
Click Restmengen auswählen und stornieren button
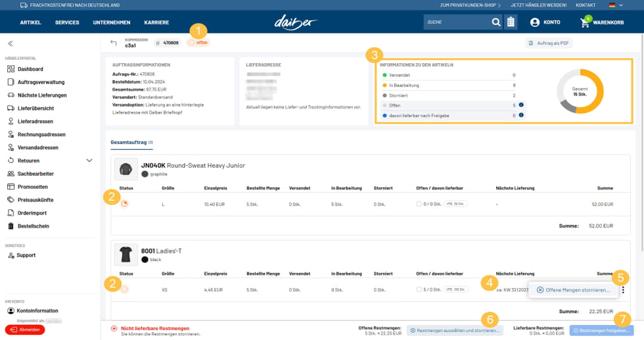(455, 331)
